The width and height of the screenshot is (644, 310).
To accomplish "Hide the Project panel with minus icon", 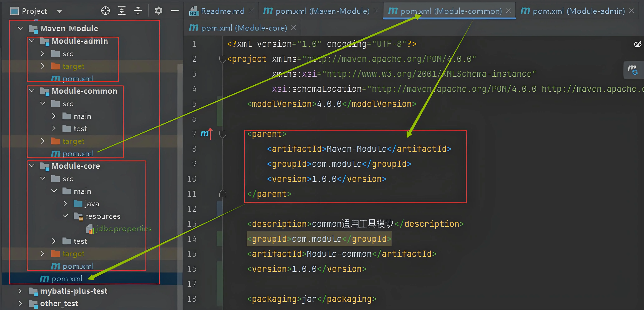I will click(175, 11).
